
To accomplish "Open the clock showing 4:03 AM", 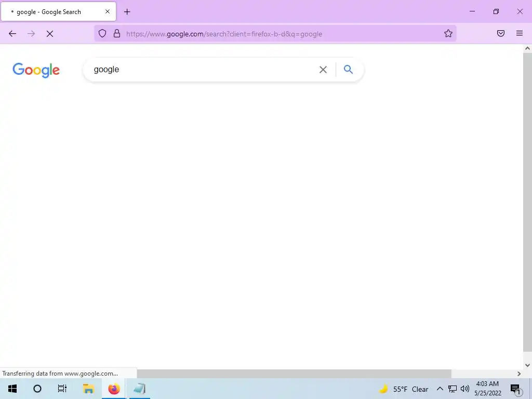I will 487,389.
